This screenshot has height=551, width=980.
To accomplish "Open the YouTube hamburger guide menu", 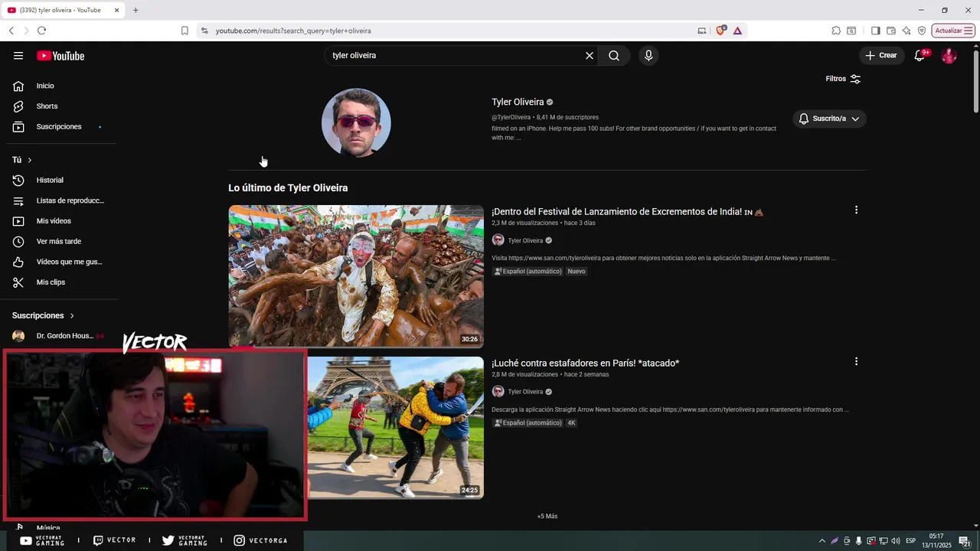I will [x=18, y=56].
